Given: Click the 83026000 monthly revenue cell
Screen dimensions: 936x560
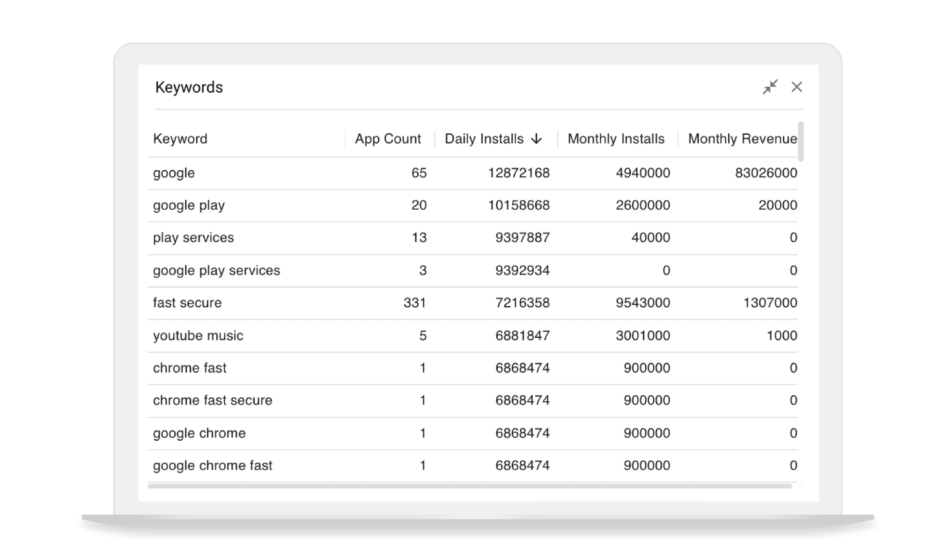Looking at the screenshot, I should [x=766, y=173].
